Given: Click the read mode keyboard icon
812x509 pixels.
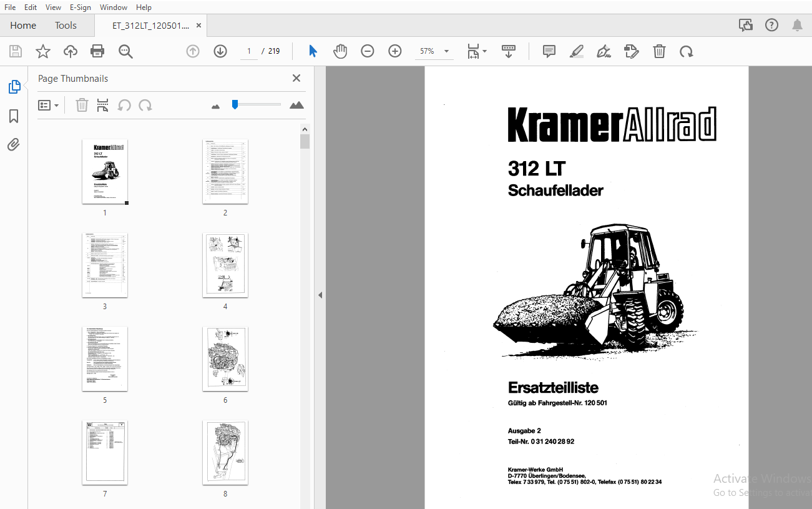Looking at the screenshot, I should pyautogui.click(x=509, y=51).
